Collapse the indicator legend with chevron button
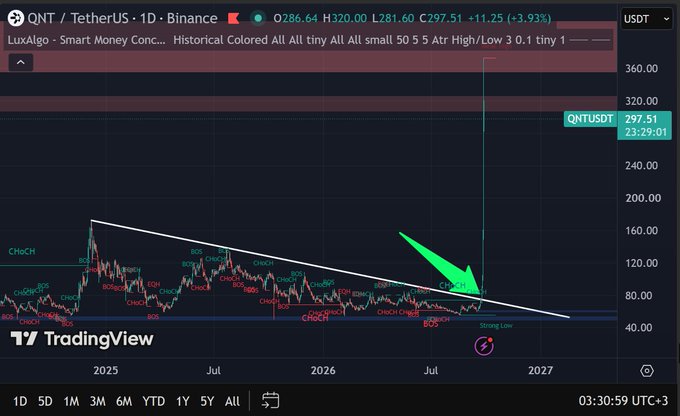680x416 pixels. click(20, 62)
